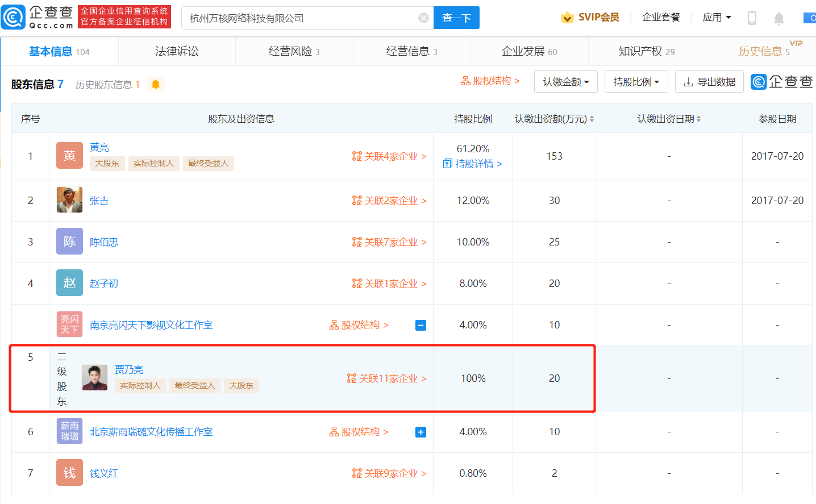Open the 认缴金额 dropdown filter
The height and width of the screenshot is (504, 816).
(x=565, y=82)
